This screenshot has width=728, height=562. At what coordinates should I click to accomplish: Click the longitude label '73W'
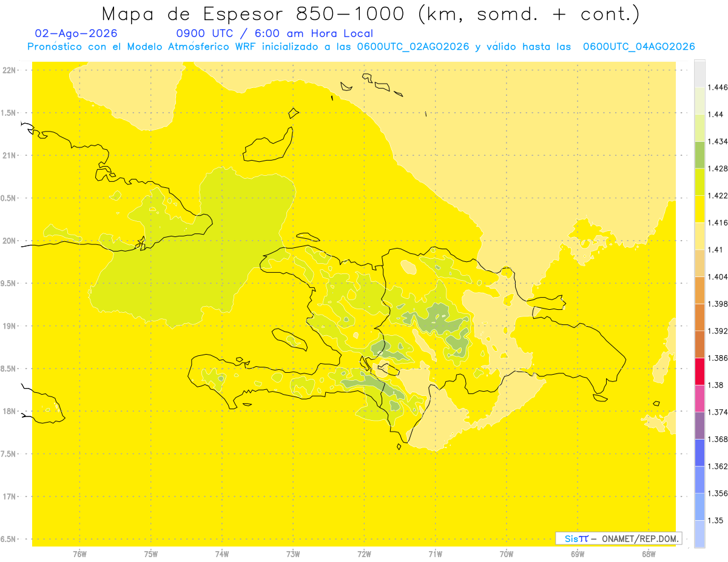coord(293,554)
